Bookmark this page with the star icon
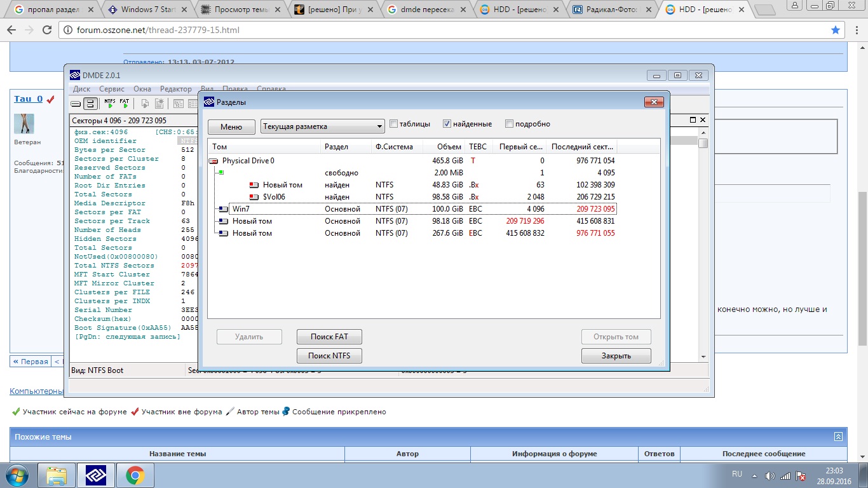Screen dimensions: 868x488 (836, 30)
